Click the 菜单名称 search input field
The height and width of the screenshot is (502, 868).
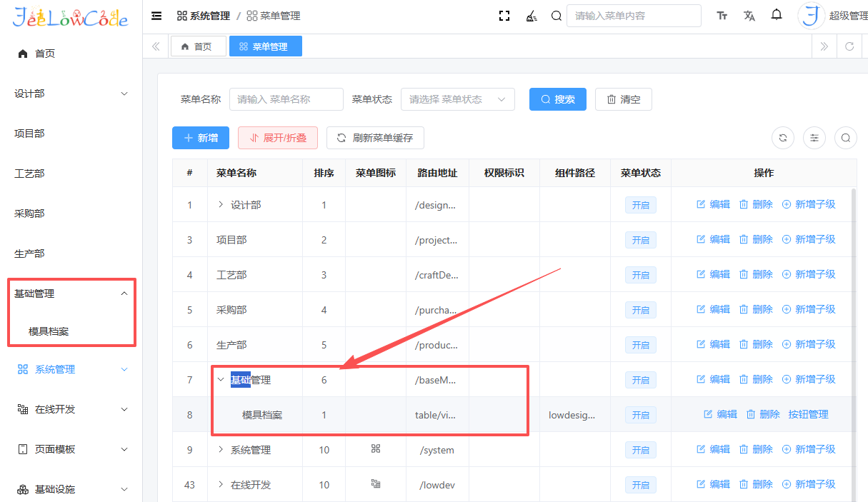coord(286,99)
